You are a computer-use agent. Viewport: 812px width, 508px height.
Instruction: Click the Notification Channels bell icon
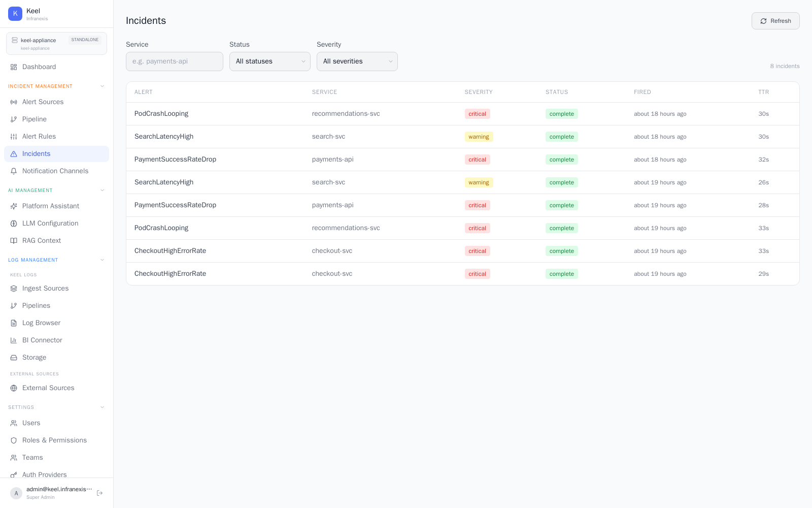(14, 171)
